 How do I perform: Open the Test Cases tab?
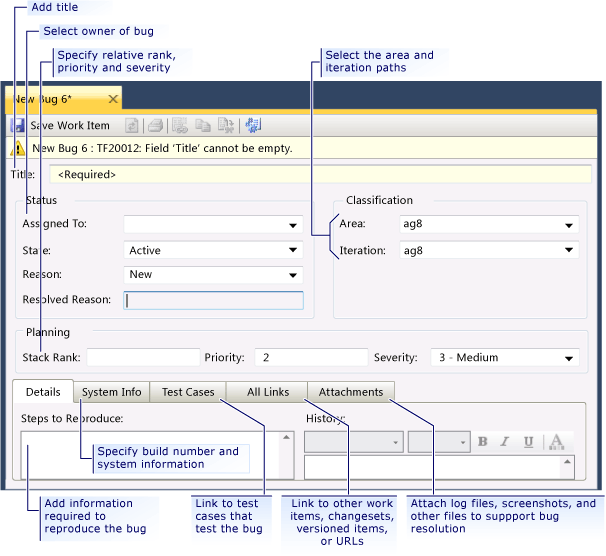point(188,392)
